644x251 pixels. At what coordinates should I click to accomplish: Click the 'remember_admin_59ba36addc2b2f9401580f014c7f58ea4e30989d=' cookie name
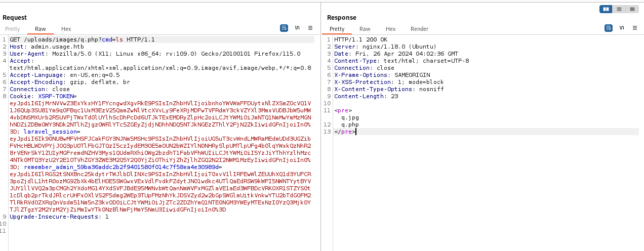click(x=123, y=166)
